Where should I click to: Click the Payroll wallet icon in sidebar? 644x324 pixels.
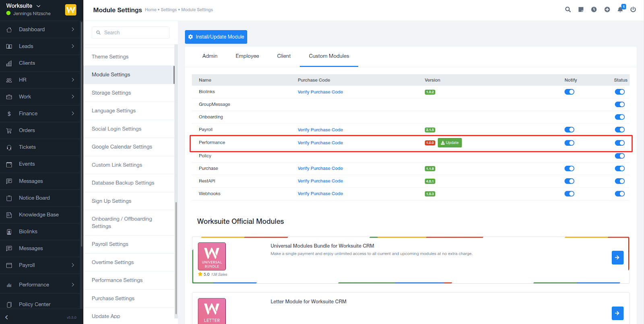[9, 265]
